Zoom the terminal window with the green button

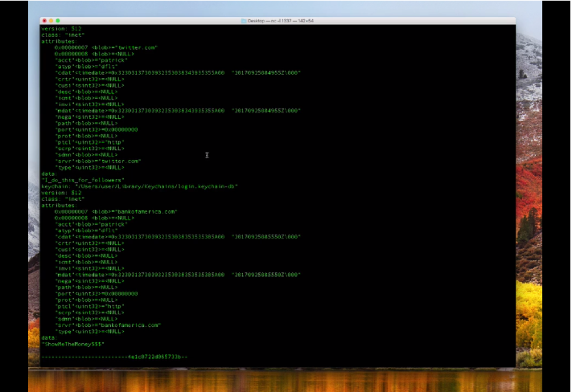pyautogui.click(x=57, y=21)
